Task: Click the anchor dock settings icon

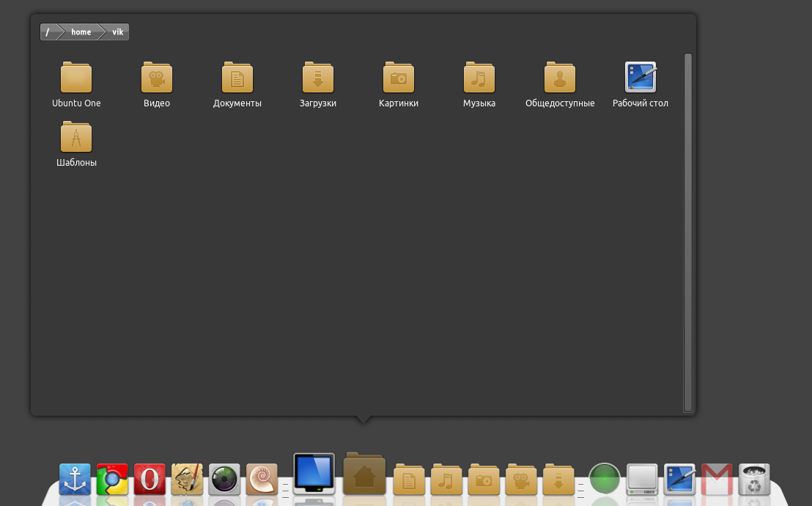Action: tap(75, 479)
